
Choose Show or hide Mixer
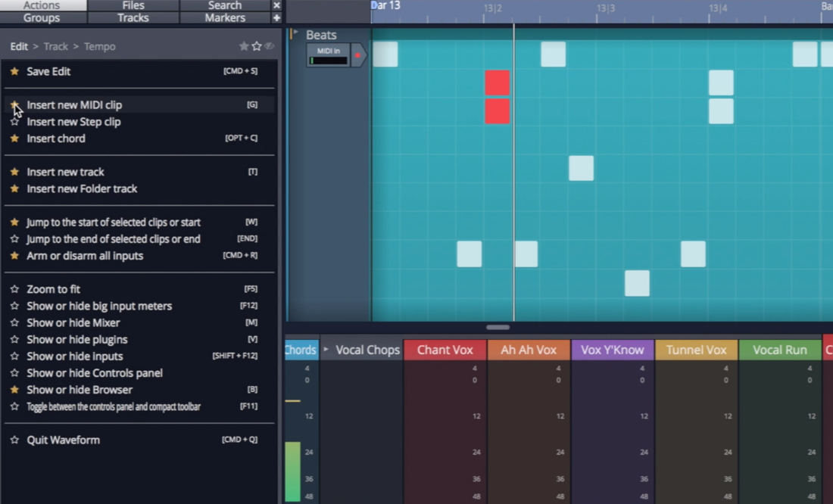[x=139, y=322]
